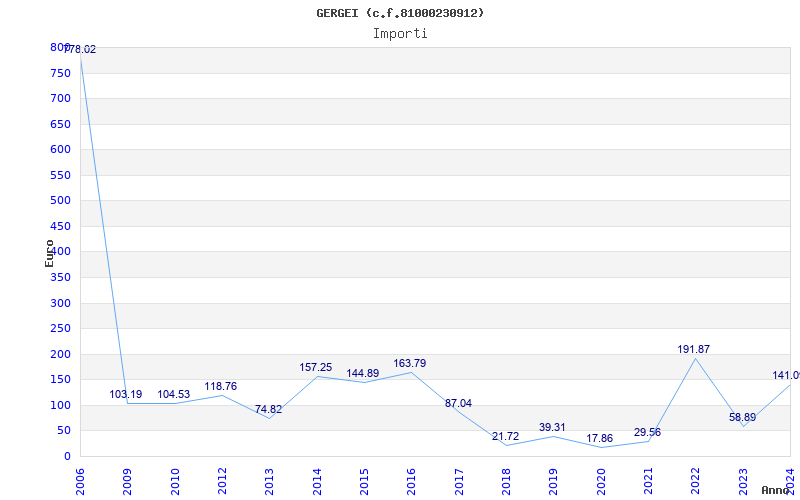Click the x-axis year 2014

[317, 481]
